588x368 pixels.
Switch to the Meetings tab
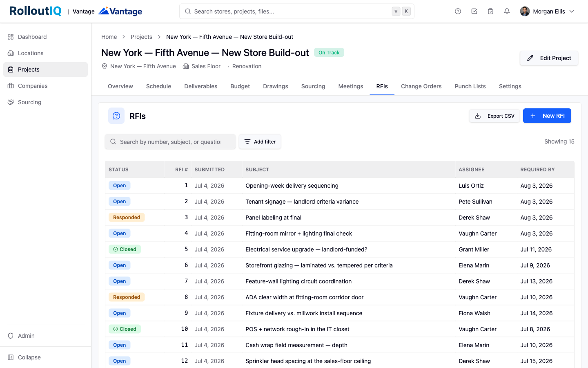(x=351, y=86)
